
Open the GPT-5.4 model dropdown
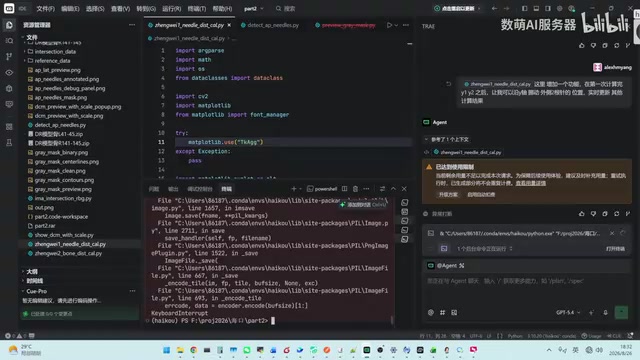point(568,312)
